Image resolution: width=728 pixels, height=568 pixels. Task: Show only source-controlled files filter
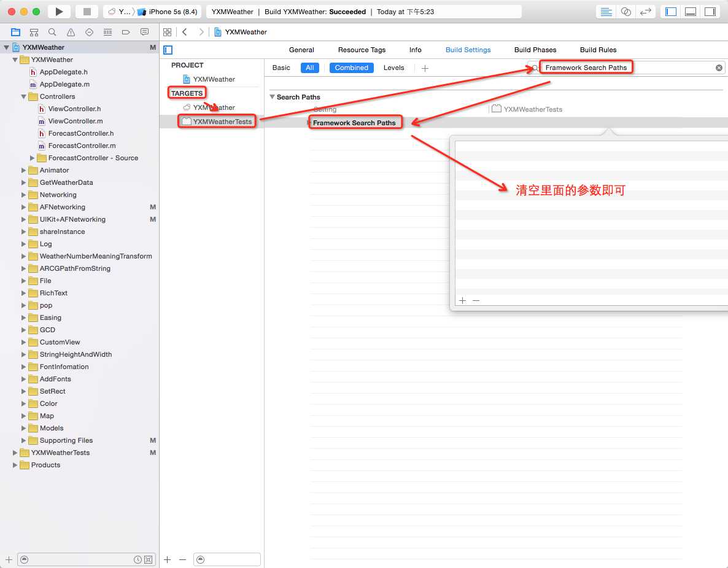pos(148,559)
